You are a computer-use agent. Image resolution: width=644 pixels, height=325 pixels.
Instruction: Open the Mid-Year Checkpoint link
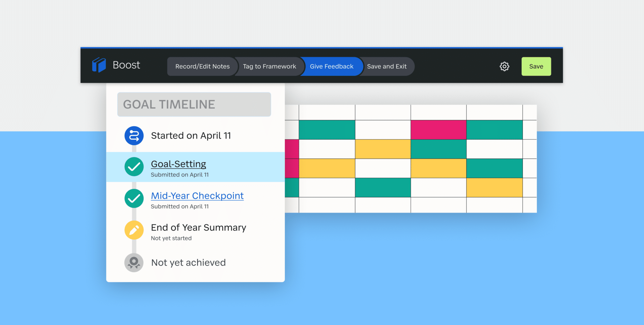(x=197, y=196)
